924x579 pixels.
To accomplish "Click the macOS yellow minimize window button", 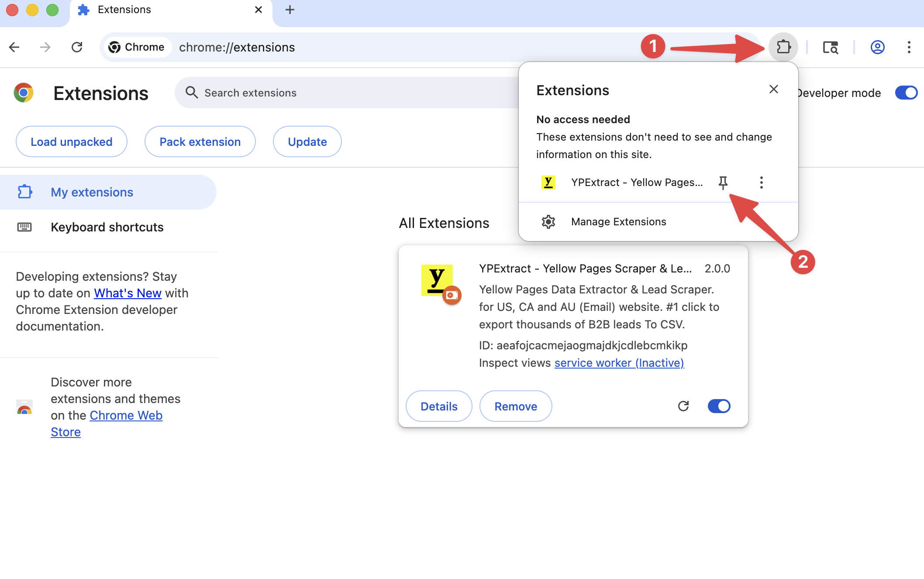I will [x=32, y=10].
